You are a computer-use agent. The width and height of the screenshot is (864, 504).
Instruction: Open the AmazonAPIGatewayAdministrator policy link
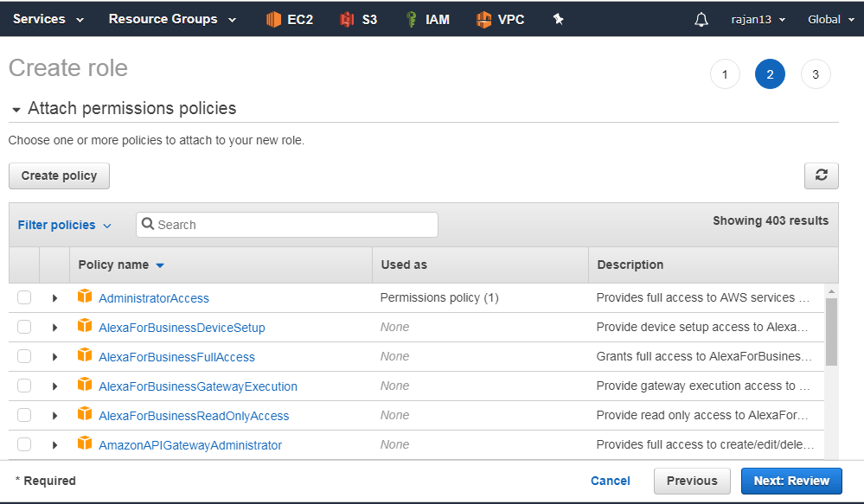190,445
